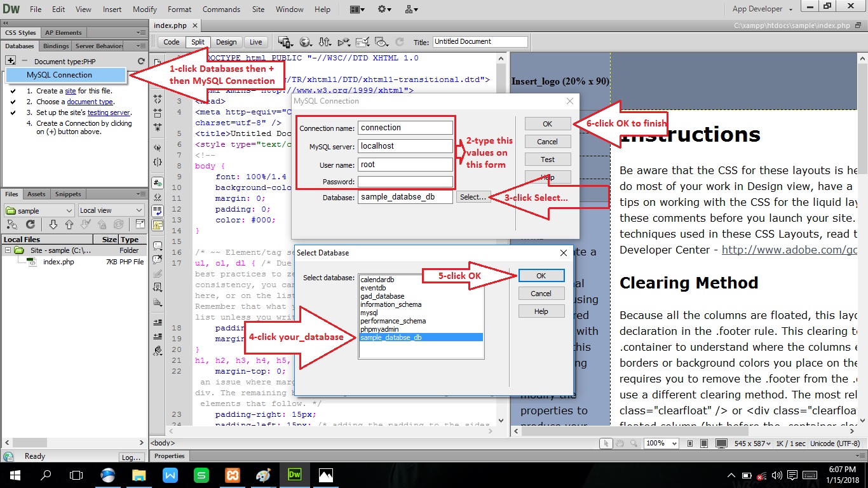The width and height of the screenshot is (868, 488).
Task: Click desktop size icon in status bar
Action: (721, 444)
